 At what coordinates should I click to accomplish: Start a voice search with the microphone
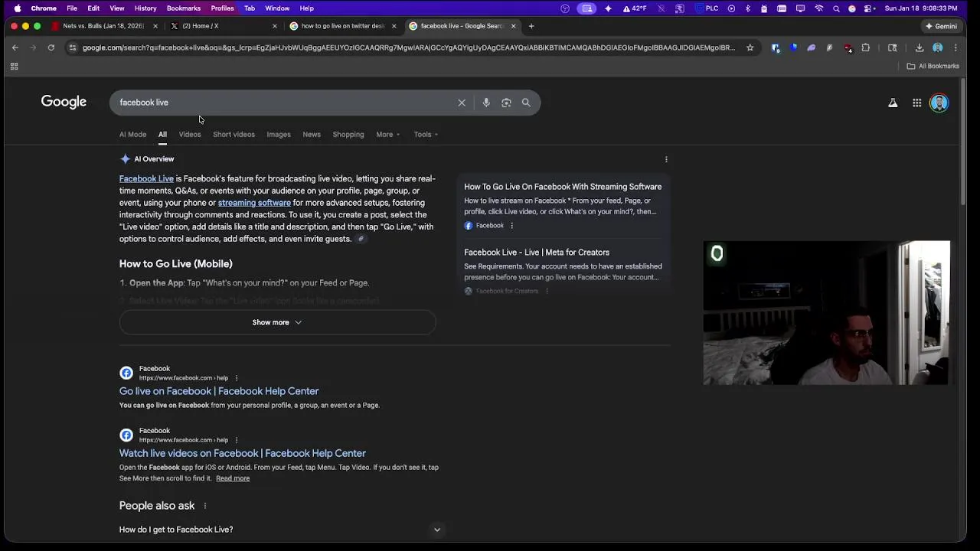pos(486,103)
